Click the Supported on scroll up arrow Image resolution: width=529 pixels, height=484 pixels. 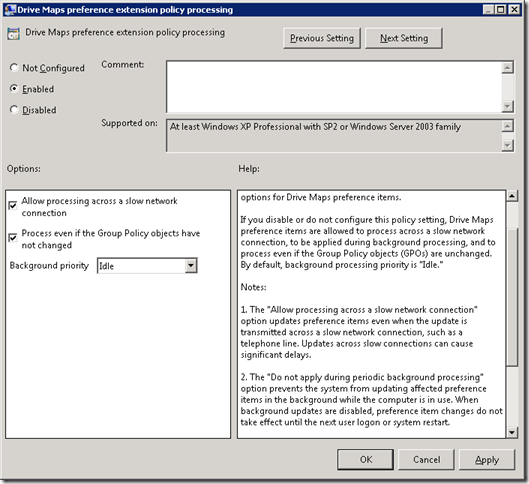point(507,126)
